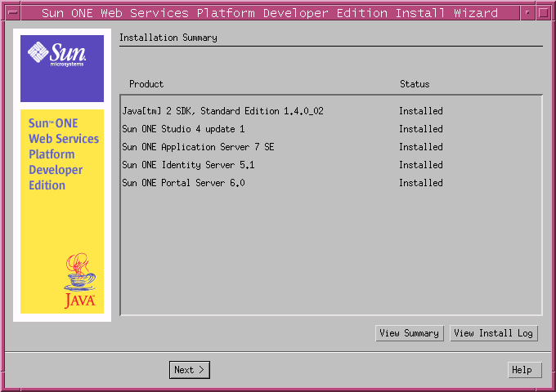Click the Product column header
This screenshot has width=556, height=392.
click(146, 84)
